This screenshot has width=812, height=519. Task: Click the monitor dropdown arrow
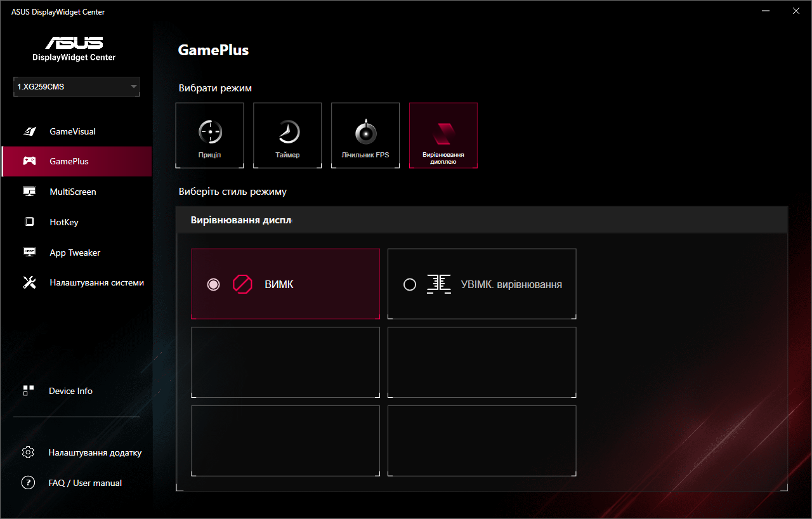point(133,87)
